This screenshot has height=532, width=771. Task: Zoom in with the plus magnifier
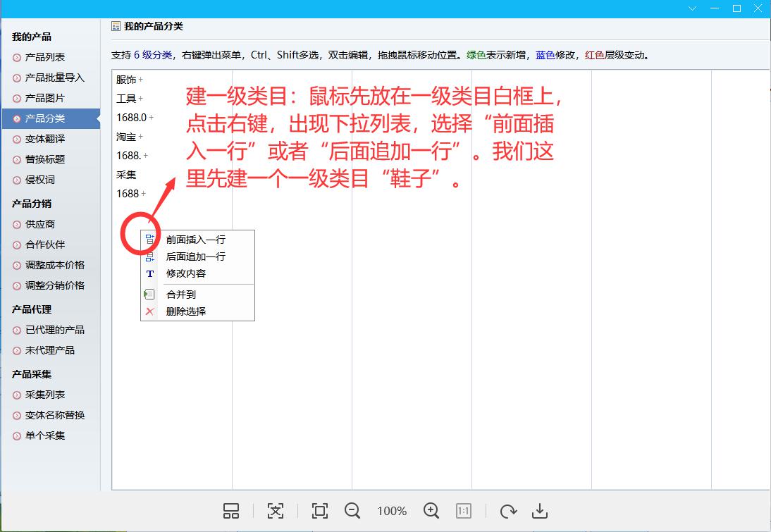[x=431, y=511]
